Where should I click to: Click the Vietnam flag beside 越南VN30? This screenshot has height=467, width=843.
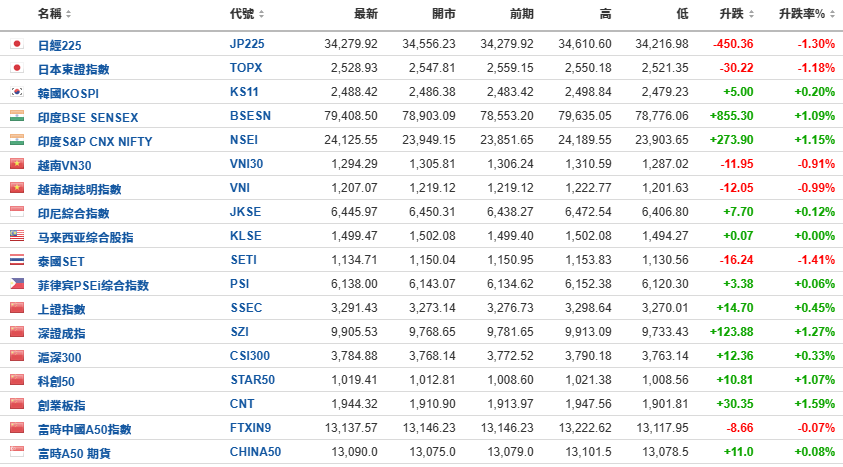(16, 164)
